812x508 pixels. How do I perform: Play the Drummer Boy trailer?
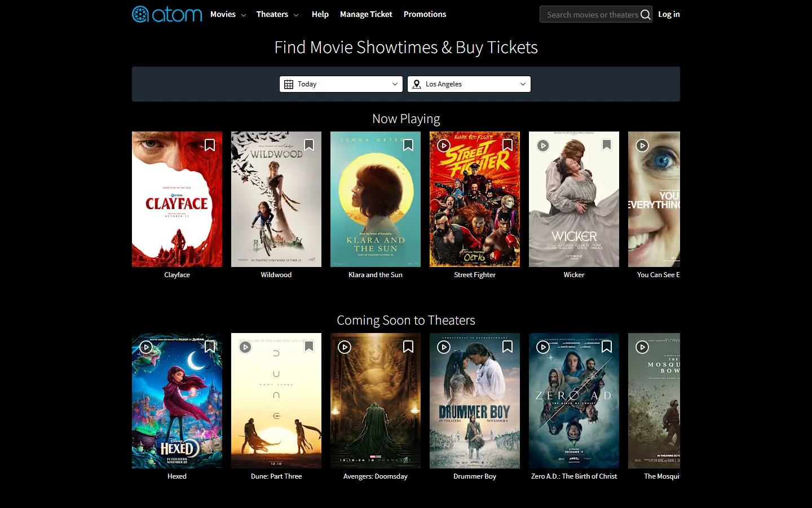pyautogui.click(x=444, y=347)
